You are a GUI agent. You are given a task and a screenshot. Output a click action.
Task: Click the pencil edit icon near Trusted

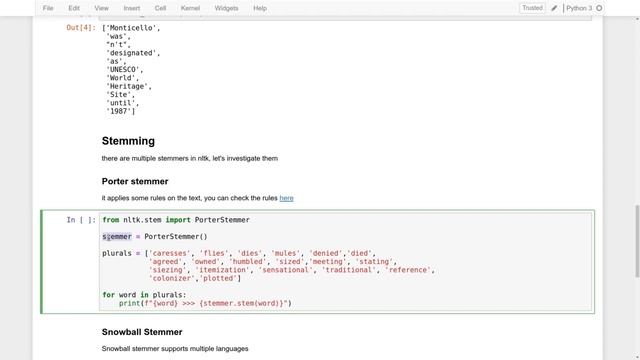(554, 8)
